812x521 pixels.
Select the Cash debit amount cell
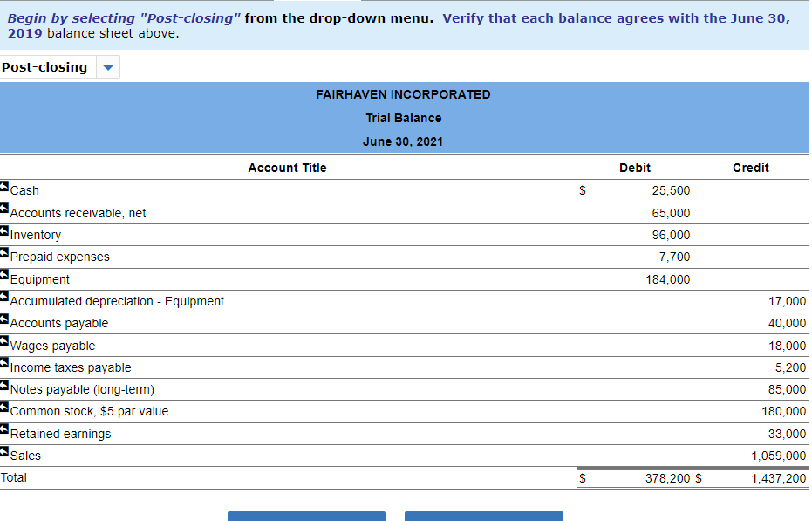(x=634, y=190)
